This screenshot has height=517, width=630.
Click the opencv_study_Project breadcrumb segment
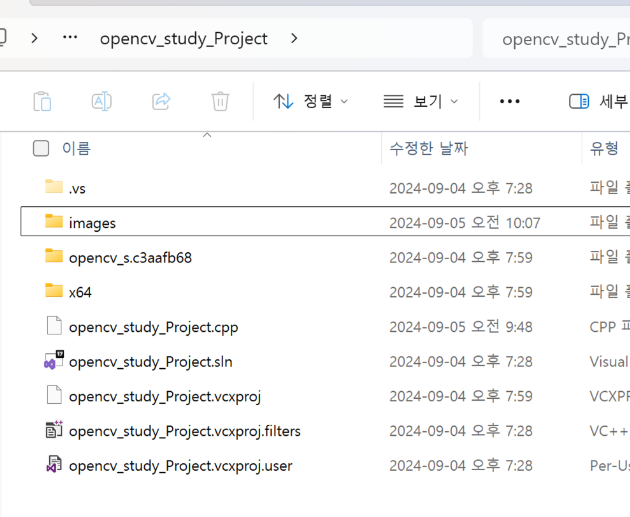point(183,39)
